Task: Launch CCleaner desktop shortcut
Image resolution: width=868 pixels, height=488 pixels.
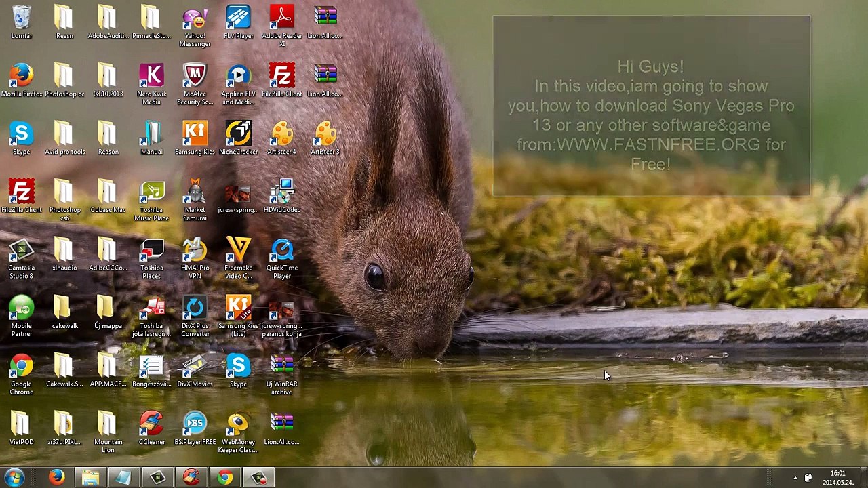Action: pyautogui.click(x=151, y=429)
